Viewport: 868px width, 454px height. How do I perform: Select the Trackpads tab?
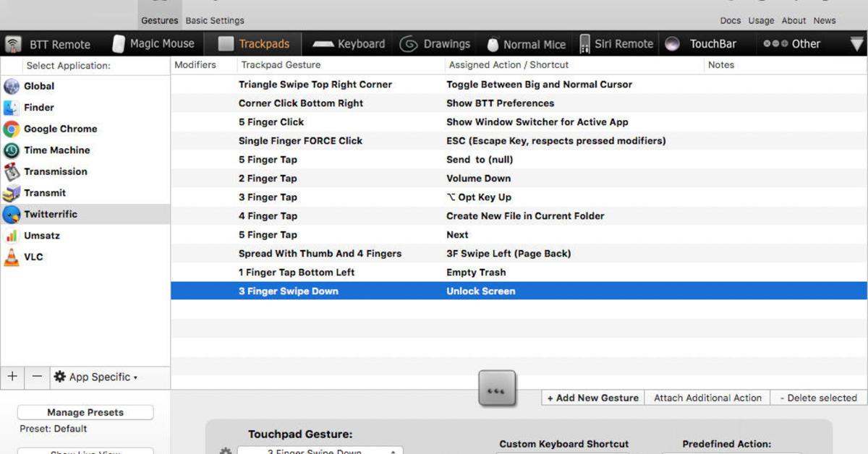[x=254, y=44]
